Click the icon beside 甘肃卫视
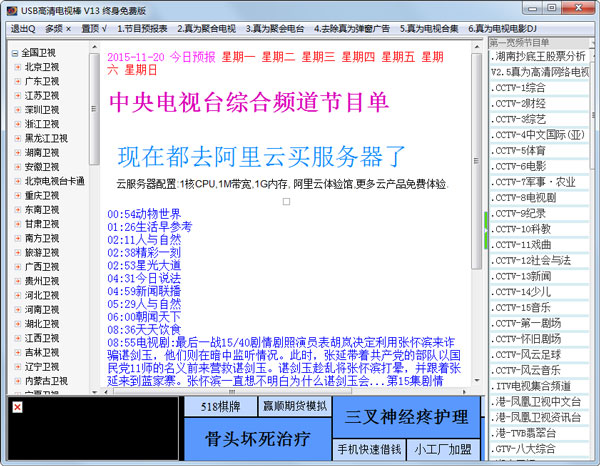The height and width of the screenshot is (466, 600). (18, 224)
